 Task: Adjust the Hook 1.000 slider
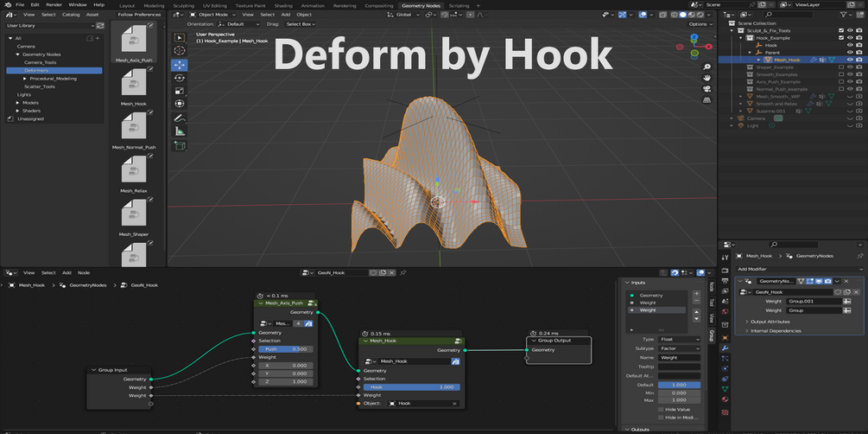tap(412, 387)
